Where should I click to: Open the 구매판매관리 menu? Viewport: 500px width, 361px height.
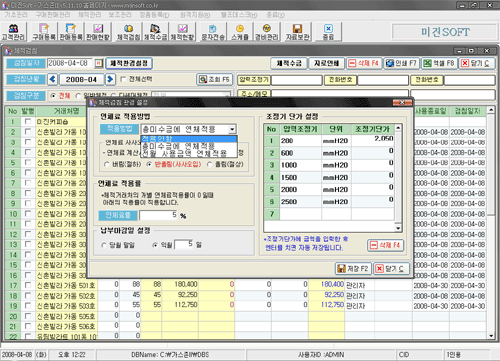53,15
